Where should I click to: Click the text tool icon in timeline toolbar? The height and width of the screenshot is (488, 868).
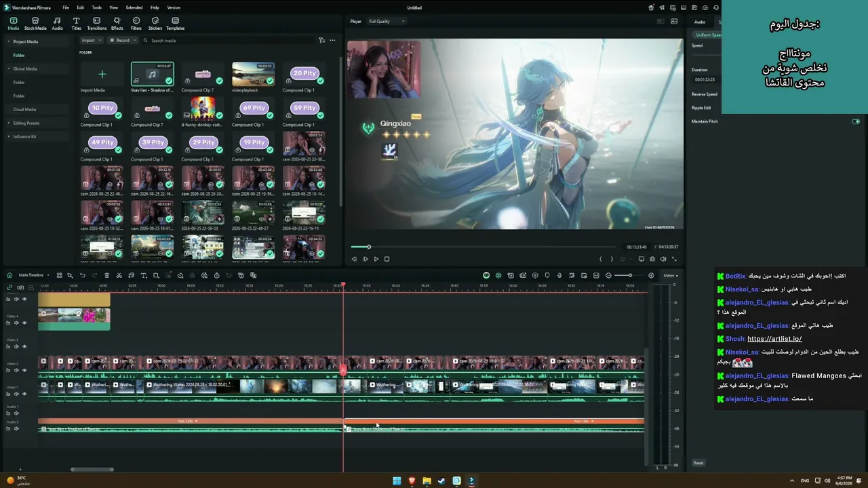coord(143,275)
